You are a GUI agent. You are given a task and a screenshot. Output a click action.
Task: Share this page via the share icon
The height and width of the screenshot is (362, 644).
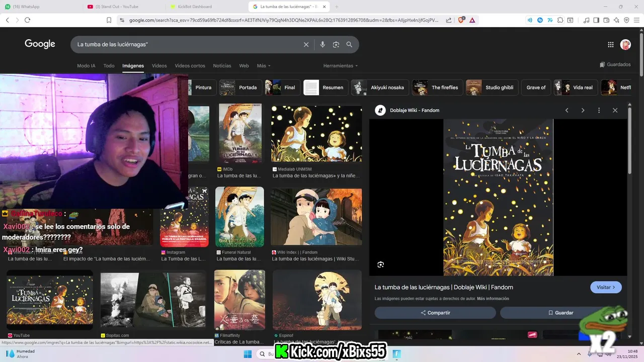point(449,20)
